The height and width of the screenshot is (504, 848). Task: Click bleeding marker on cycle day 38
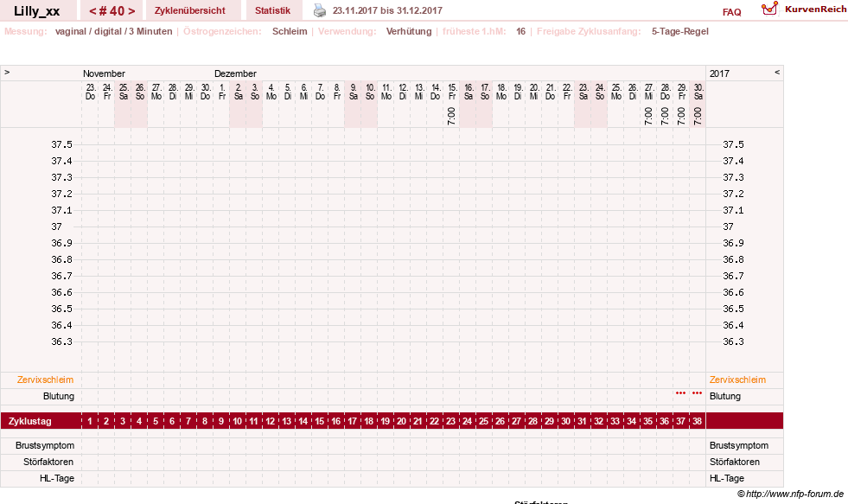[697, 393]
